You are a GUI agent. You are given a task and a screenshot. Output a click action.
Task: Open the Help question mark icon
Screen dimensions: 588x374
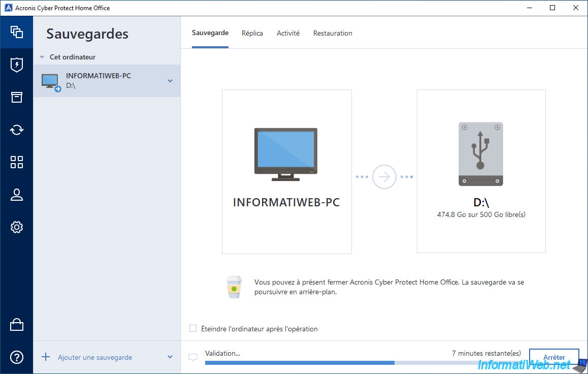coord(16,357)
